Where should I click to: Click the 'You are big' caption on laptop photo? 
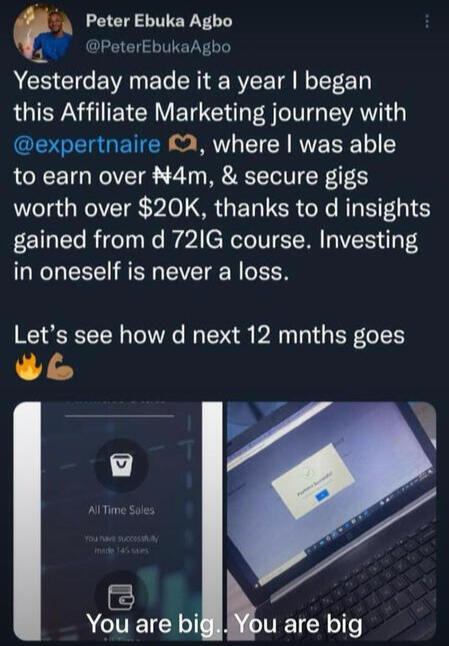[x=299, y=623]
